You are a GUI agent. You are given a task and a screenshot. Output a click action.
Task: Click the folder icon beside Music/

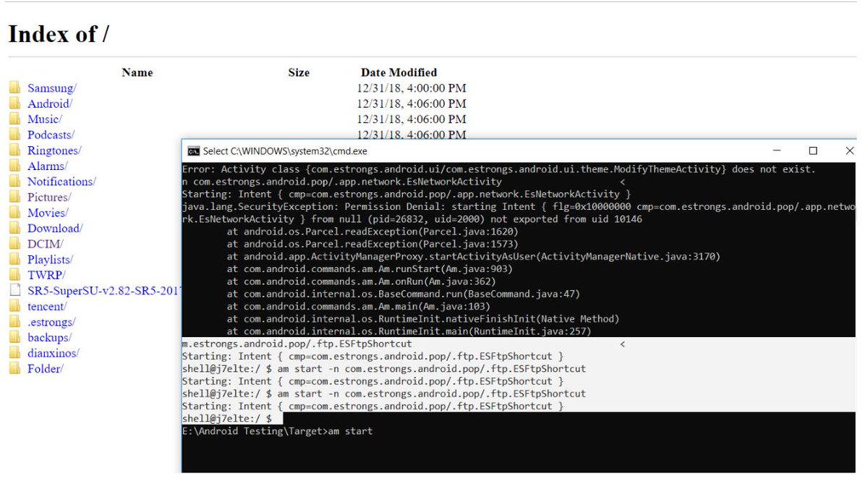(x=14, y=119)
